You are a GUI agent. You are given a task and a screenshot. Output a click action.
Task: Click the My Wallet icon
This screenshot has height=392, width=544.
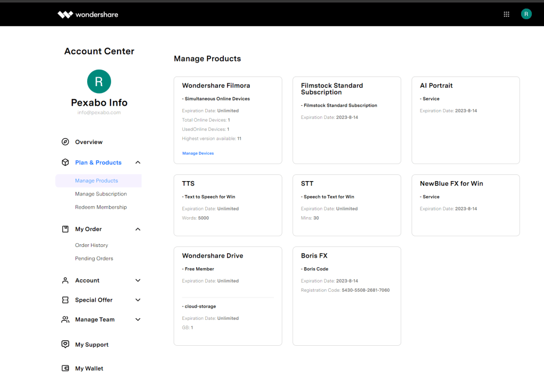click(65, 369)
